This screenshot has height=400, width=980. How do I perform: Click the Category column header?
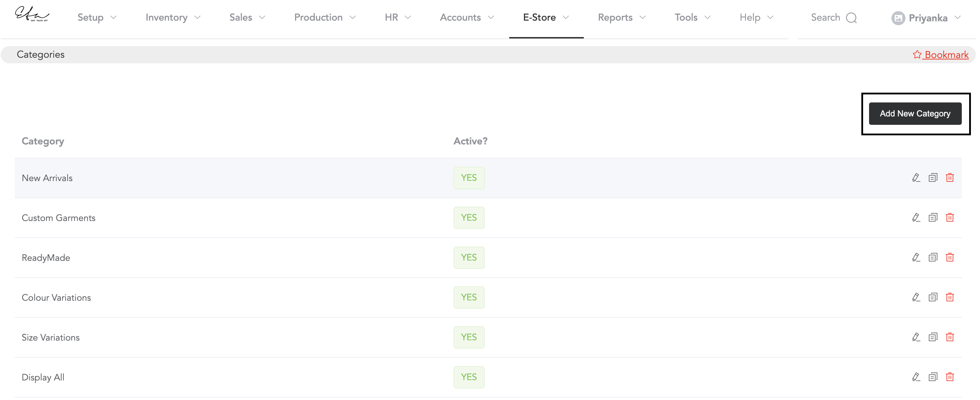tap(43, 141)
